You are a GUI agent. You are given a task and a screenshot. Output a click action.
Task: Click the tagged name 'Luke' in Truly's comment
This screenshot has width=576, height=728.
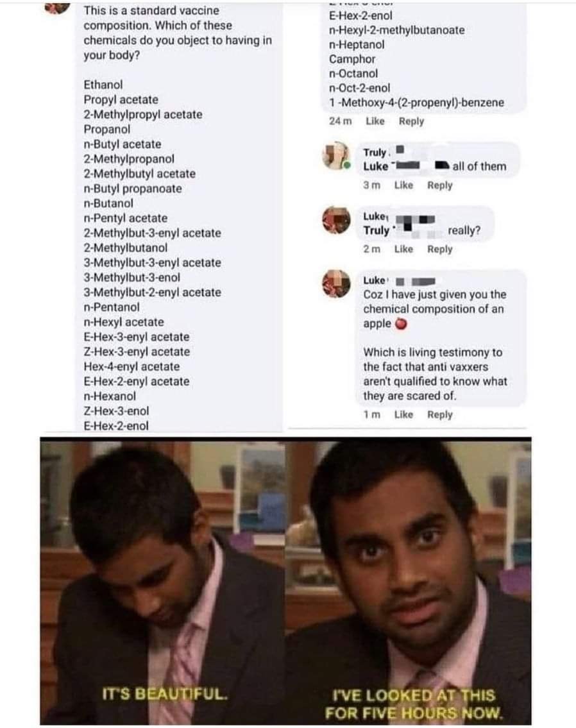coord(375,166)
